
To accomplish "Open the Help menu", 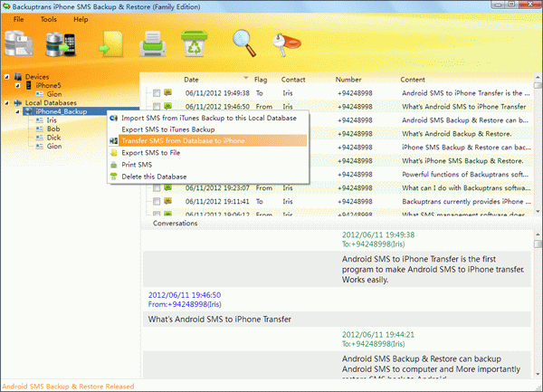I will pyautogui.click(x=81, y=19).
